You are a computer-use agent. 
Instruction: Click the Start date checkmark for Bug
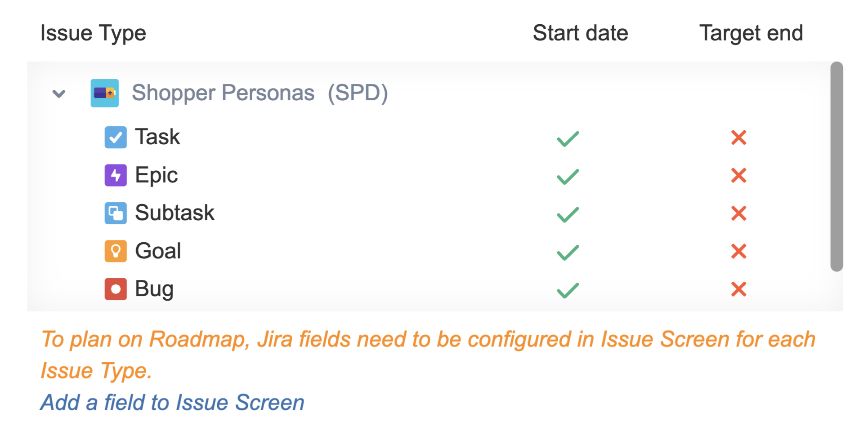tap(568, 290)
